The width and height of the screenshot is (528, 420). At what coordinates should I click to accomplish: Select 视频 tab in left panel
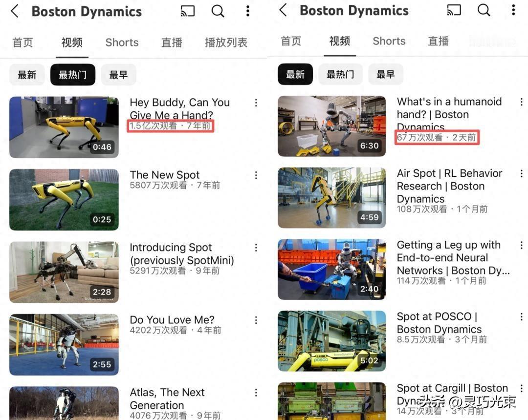(72, 42)
